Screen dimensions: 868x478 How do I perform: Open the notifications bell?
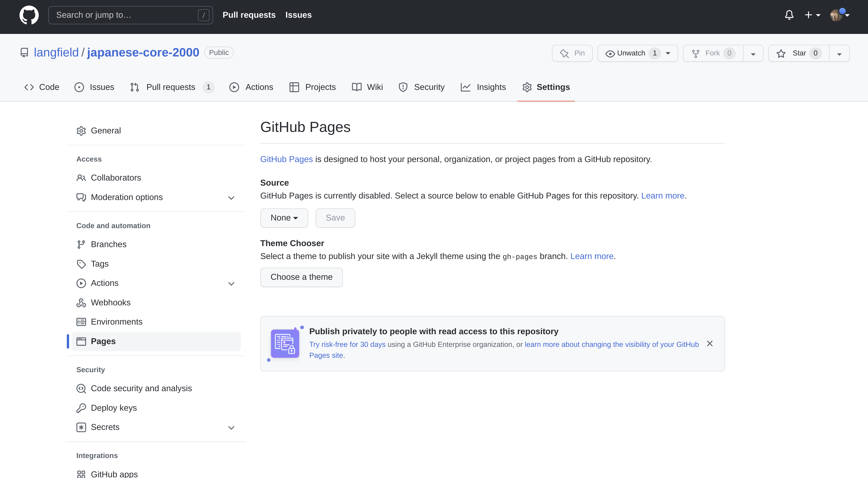pos(789,15)
